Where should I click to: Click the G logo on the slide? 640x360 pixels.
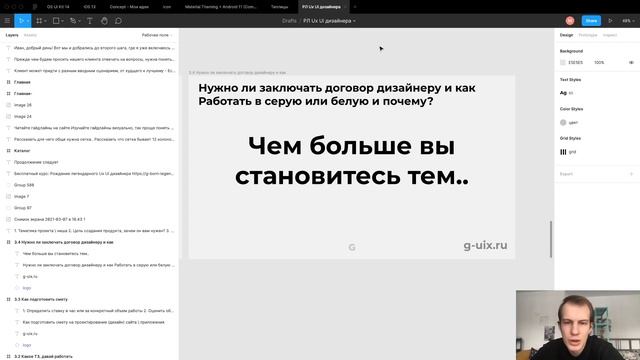(x=352, y=247)
